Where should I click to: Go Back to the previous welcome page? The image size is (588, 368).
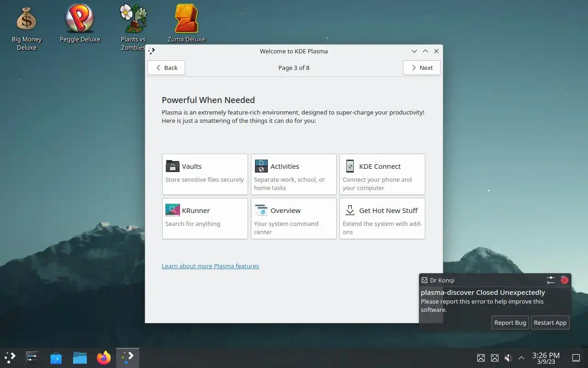point(166,68)
